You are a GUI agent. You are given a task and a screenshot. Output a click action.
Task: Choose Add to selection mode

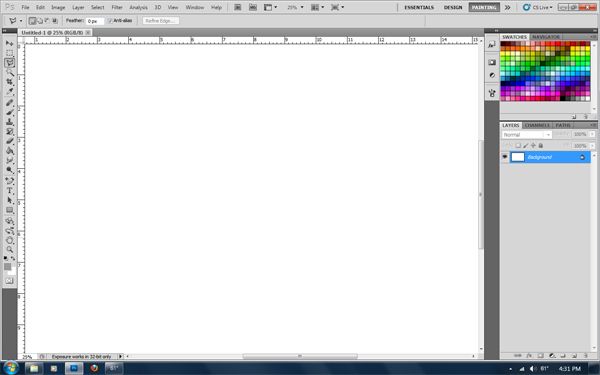[40, 21]
